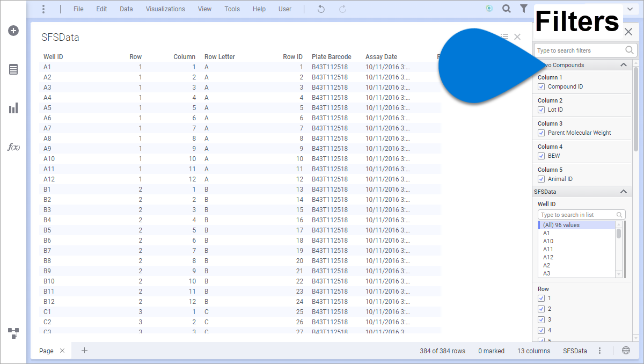
Task: Uncheck Row filter value 1
Action: tap(541, 298)
